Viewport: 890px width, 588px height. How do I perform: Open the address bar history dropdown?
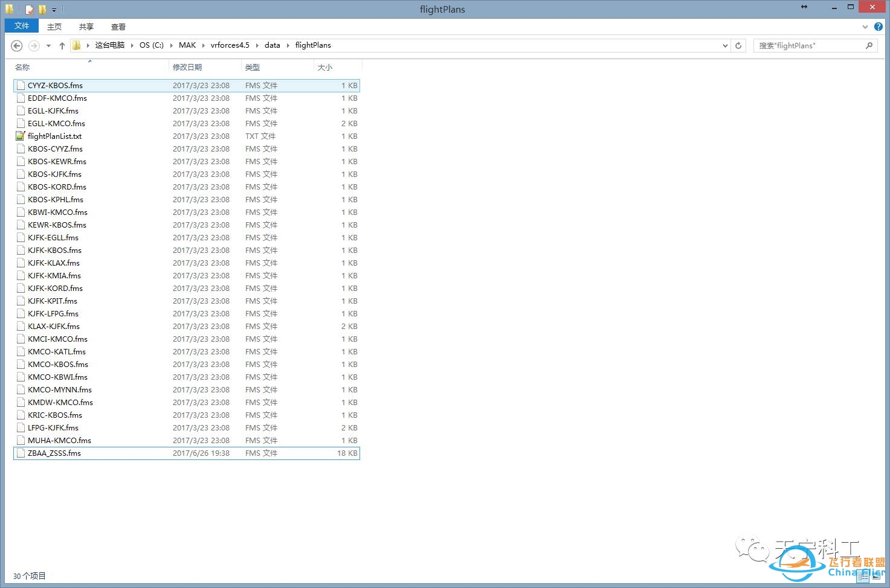[x=725, y=46]
